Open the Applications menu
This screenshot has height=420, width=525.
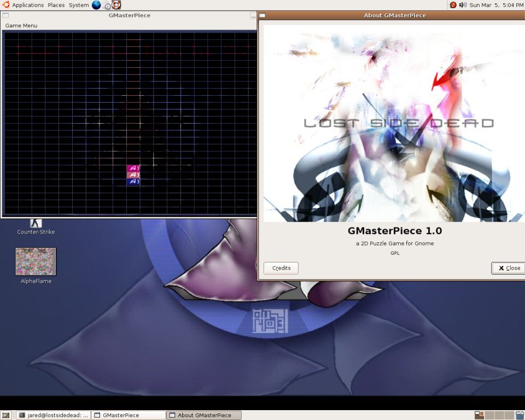click(28, 5)
